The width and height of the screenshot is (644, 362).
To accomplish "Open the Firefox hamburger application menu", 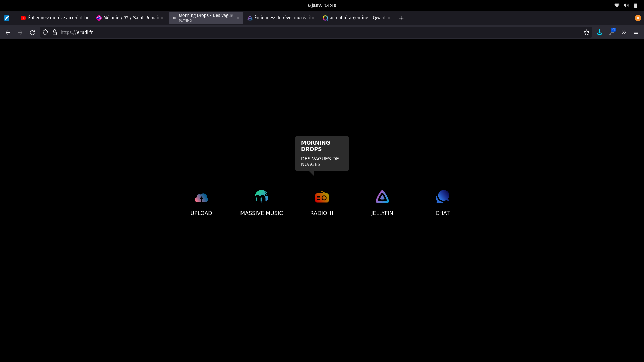I will coord(636,32).
